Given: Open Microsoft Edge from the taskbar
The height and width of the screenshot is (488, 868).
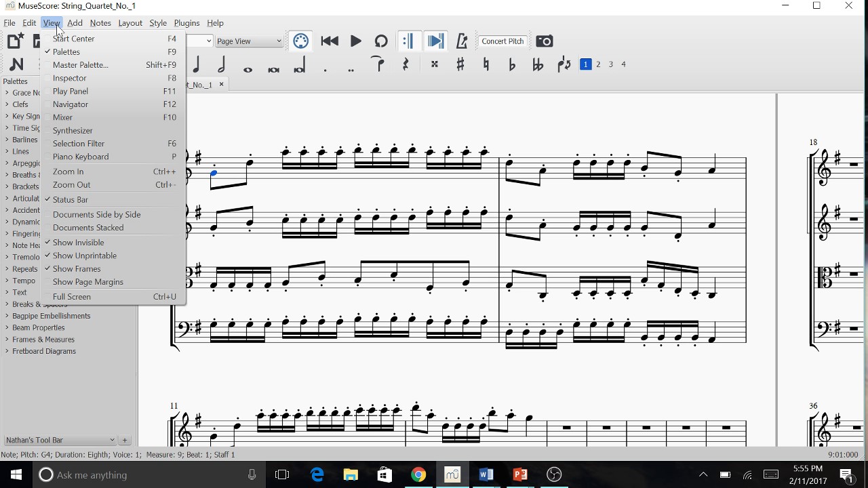Looking at the screenshot, I should (x=317, y=474).
